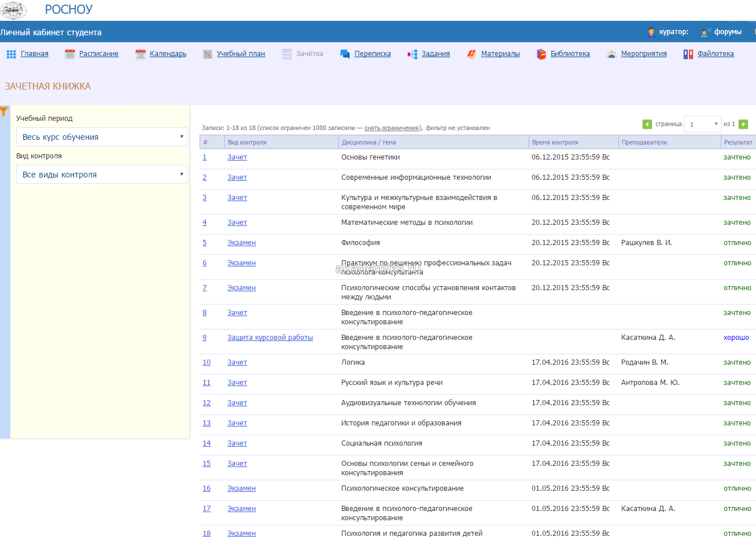Image resolution: width=756 pixels, height=537 pixels.
Task: Click Математические методы в психологии cell
Action: pos(407,223)
